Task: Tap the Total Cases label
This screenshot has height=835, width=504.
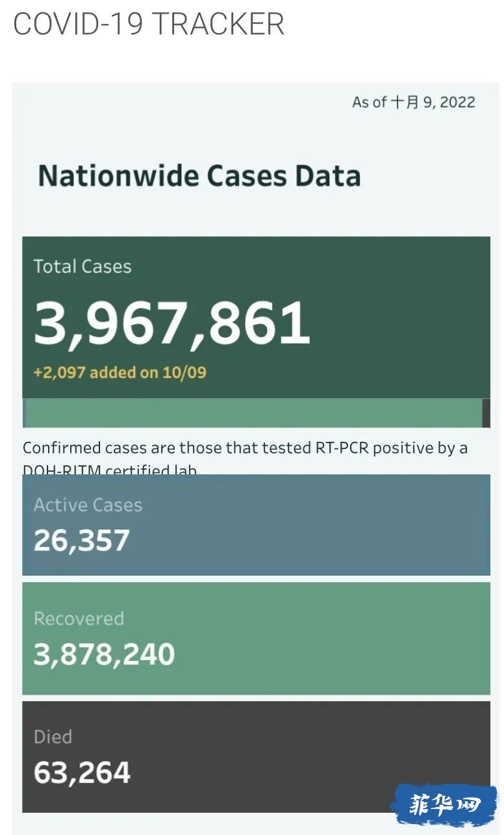Action: click(82, 266)
